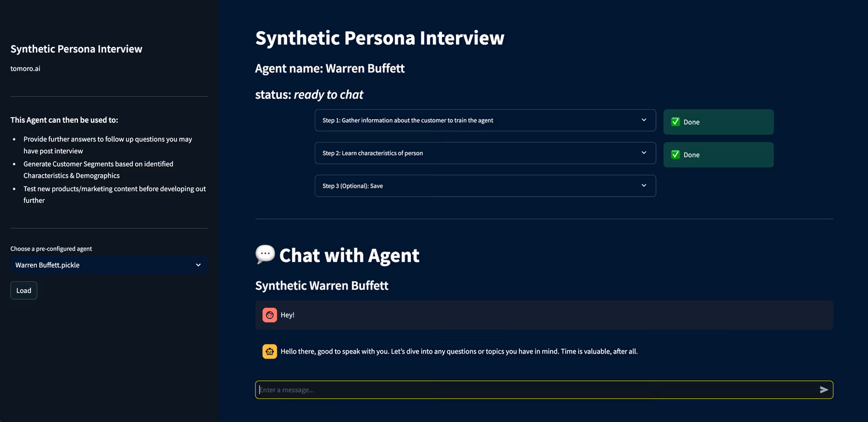The height and width of the screenshot is (422, 868).
Task: Send the chat message with the arrow icon
Action: (824, 390)
